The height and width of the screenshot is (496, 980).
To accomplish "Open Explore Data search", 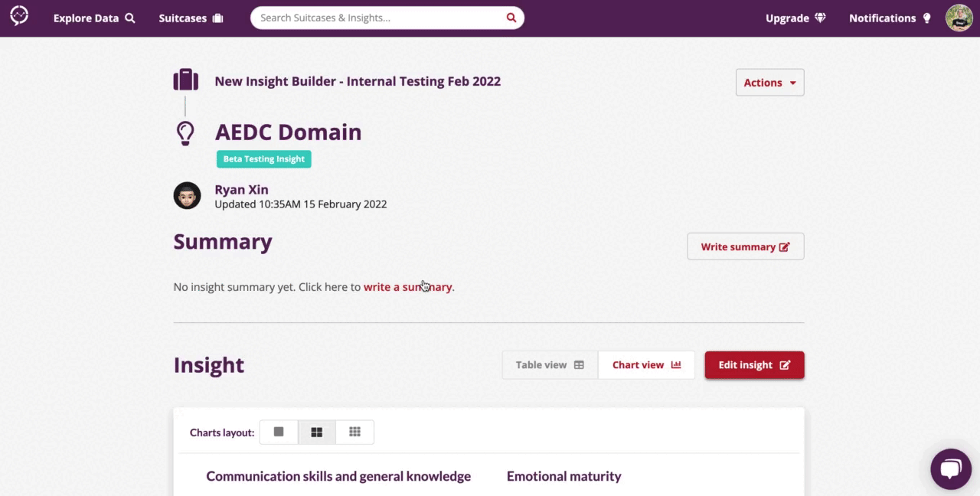I will click(94, 18).
